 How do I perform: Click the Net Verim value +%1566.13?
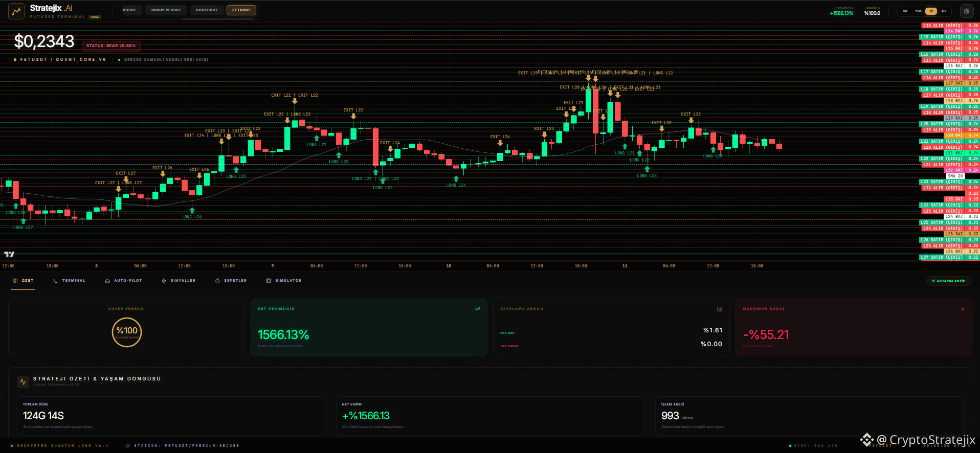click(366, 416)
